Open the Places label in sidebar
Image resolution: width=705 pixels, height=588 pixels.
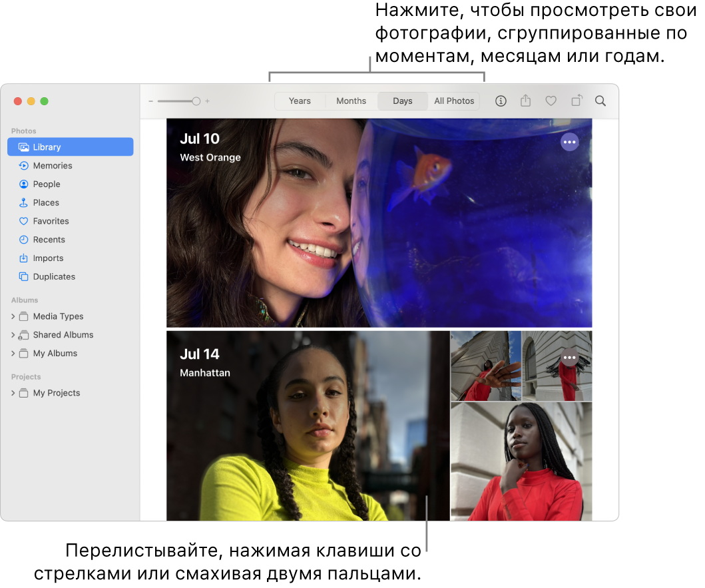point(46,202)
